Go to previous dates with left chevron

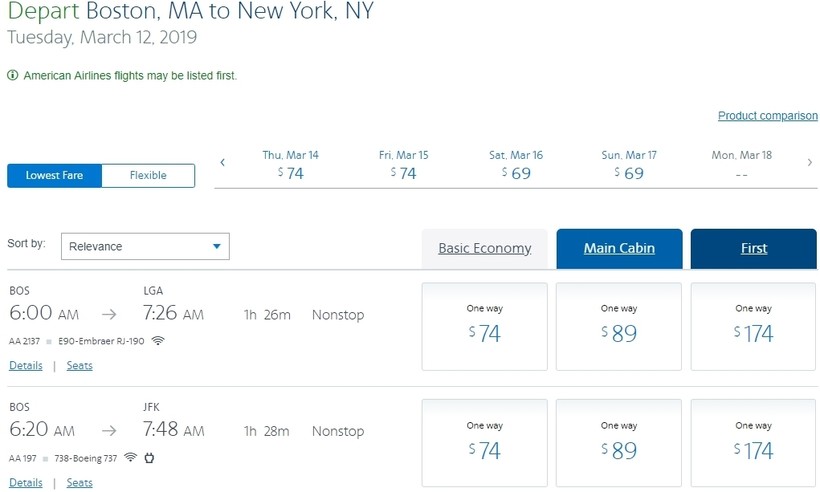pos(223,163)
